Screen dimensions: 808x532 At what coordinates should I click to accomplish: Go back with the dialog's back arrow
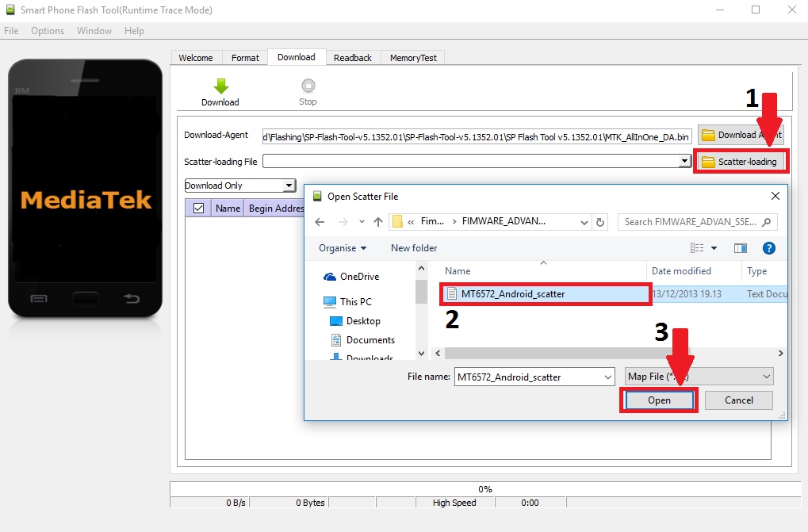coord(320,222)
